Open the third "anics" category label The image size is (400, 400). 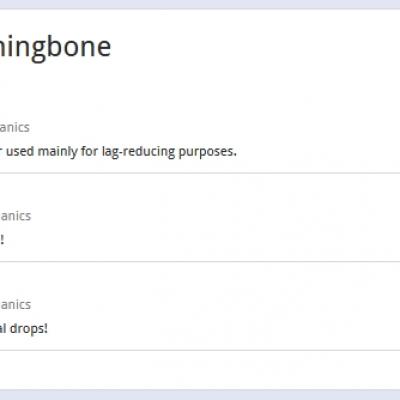(x=15, y=305)
